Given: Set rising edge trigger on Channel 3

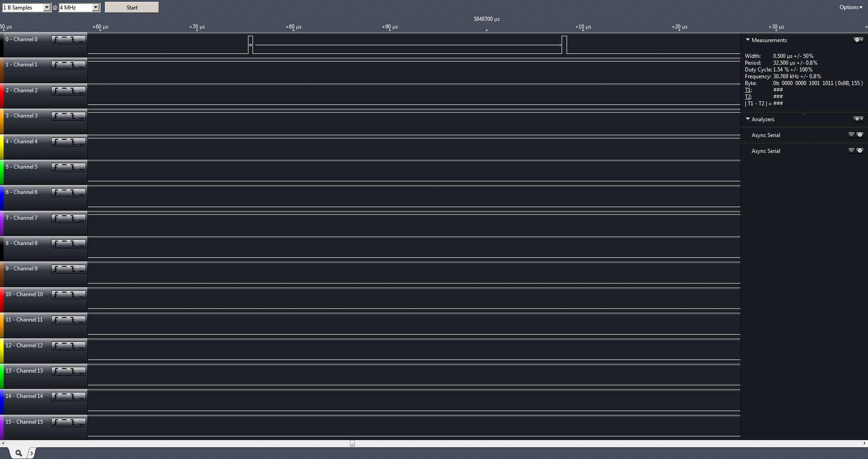Looking at the screenshot, I should tap(56, 116).
